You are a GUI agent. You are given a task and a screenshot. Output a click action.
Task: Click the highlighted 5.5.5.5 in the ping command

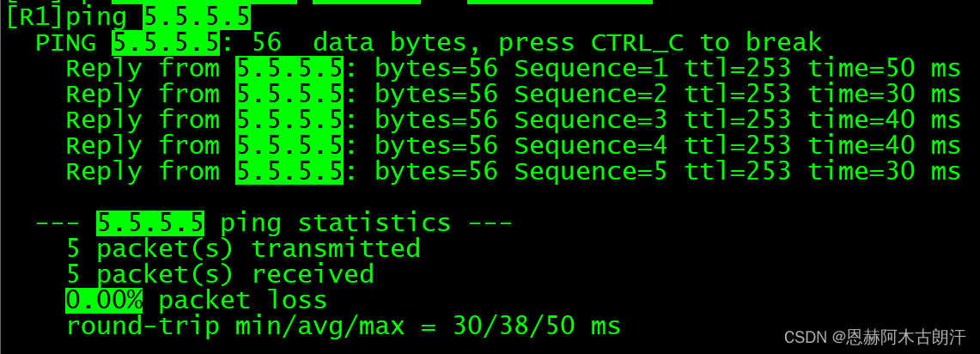pos(197,17)
